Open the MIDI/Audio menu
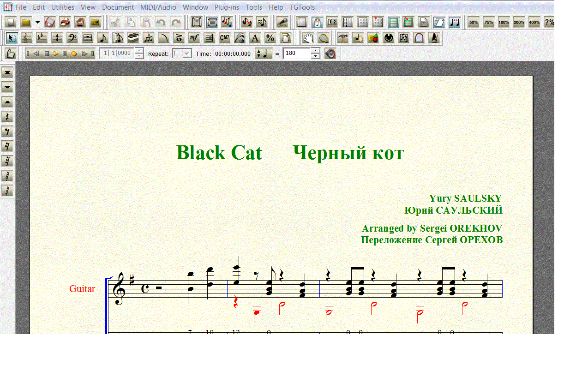Image resolution: width=588 pixels, height=377 pixels. coord(158,7)
